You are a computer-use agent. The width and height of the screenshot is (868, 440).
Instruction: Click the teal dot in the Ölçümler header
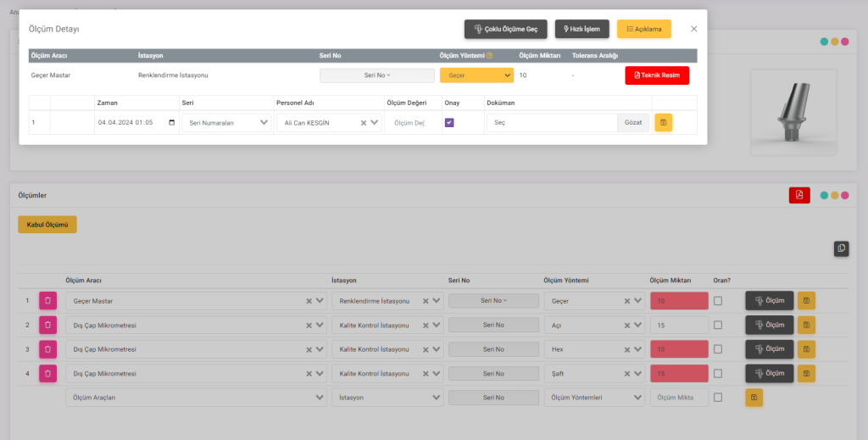(x=824, y=196)
